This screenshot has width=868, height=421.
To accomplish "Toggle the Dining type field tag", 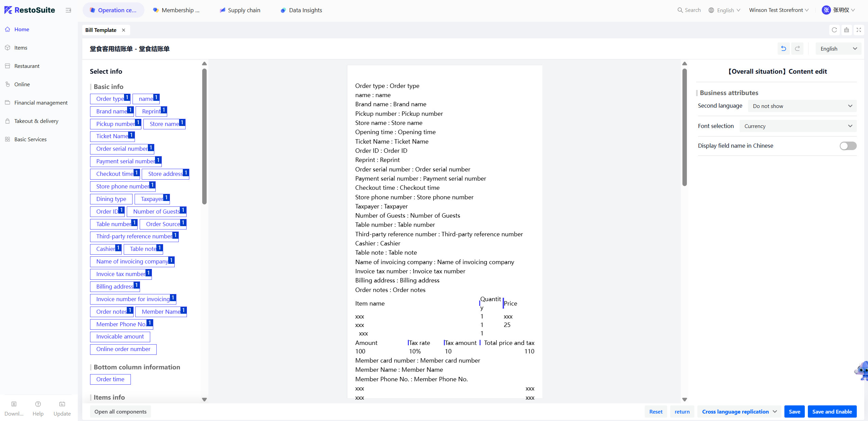I will click(111, 199).
